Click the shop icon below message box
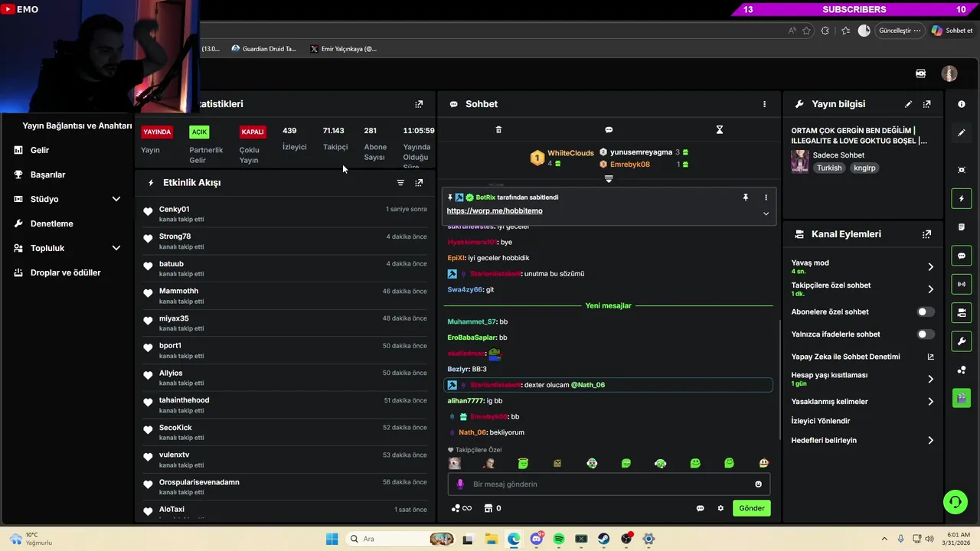 point(488,508)
